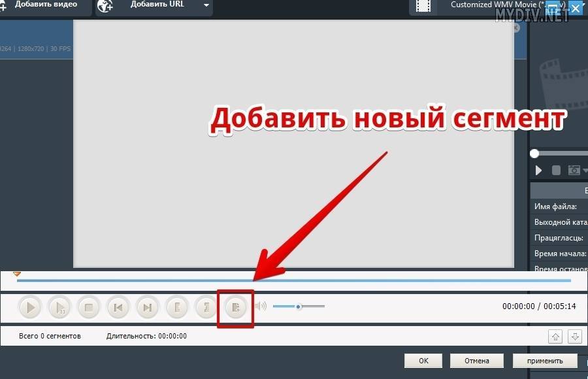Click Добавить URL in the main window
The image size is (588, 379).
coord(157,5)
